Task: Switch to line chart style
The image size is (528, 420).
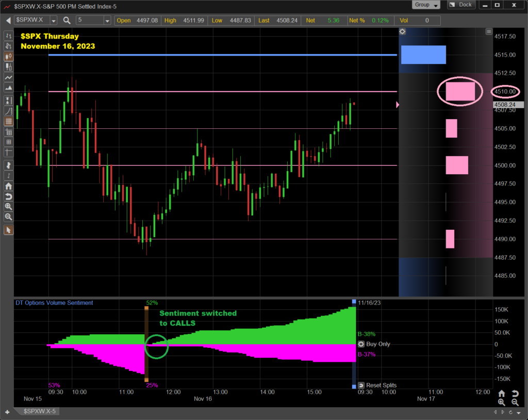Action: 8,77
